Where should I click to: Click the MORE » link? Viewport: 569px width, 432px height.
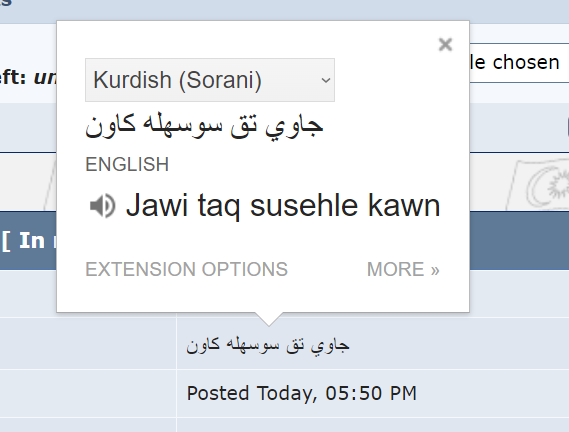(x=403, y=269)
